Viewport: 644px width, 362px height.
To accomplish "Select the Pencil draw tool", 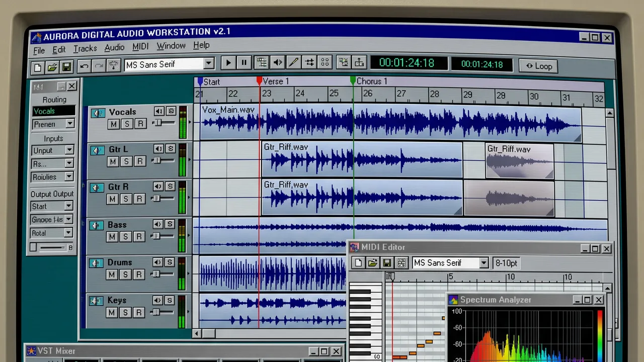I will 293,62.
